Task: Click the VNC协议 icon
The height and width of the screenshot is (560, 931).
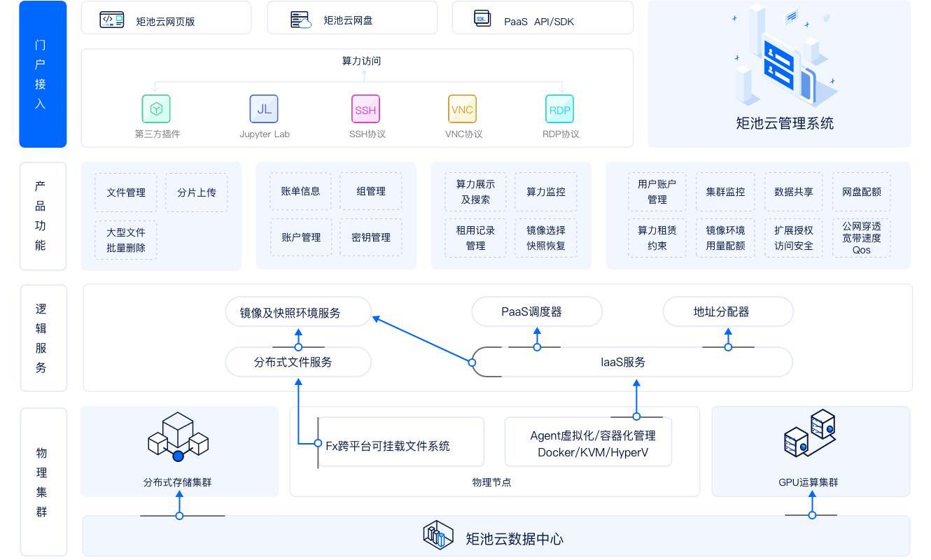Action: 462,109
